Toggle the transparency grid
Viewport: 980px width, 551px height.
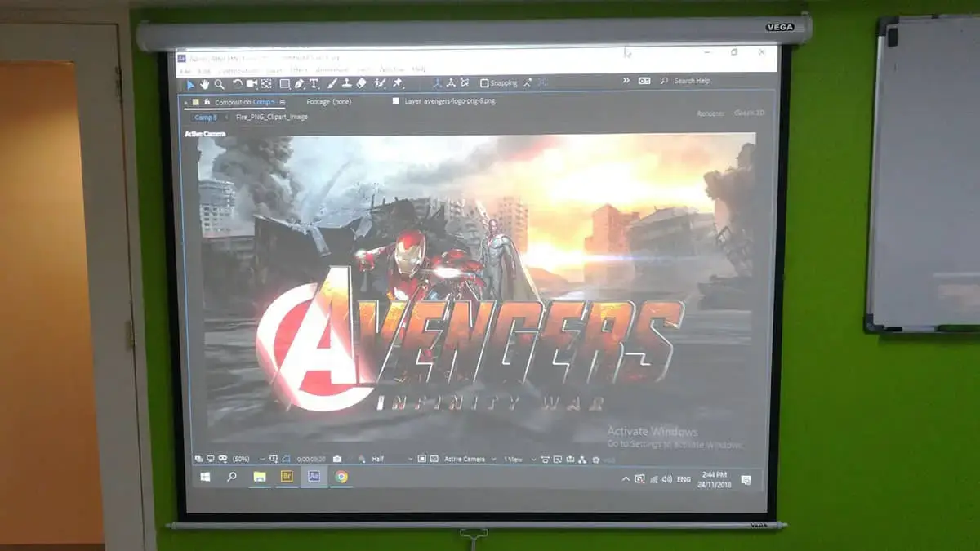(x=434, y=459)
